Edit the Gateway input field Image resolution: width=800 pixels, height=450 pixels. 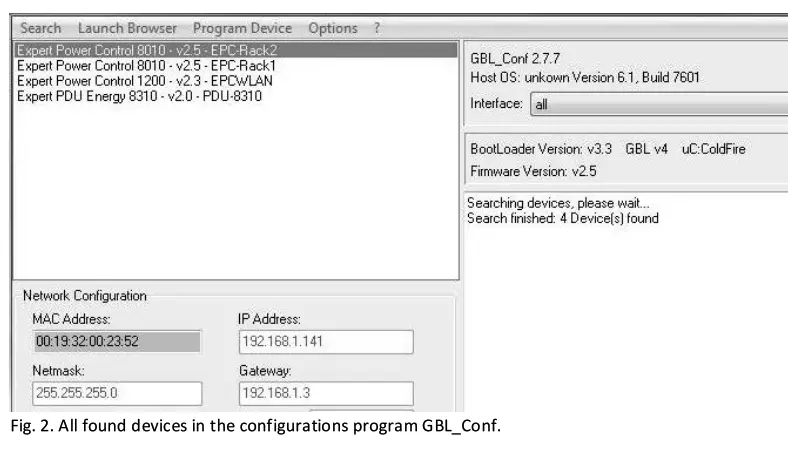point(326,394)
